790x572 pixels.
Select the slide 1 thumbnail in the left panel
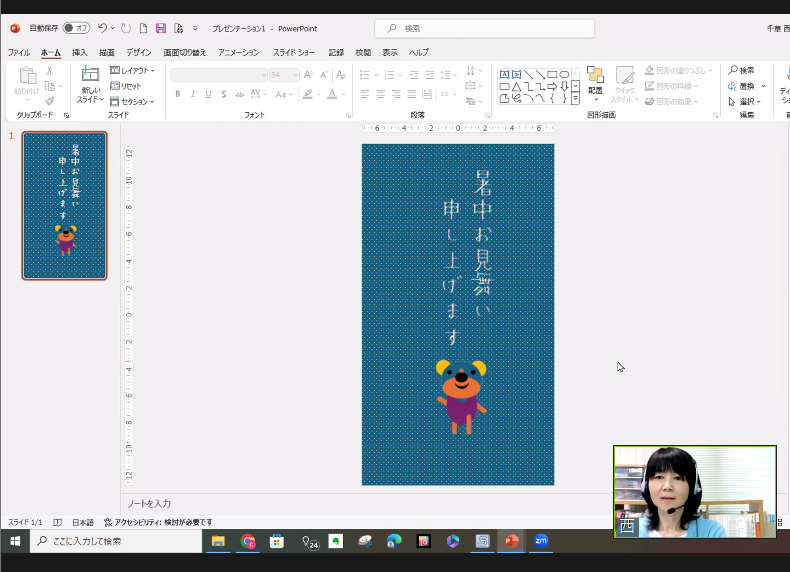(65, 205)
